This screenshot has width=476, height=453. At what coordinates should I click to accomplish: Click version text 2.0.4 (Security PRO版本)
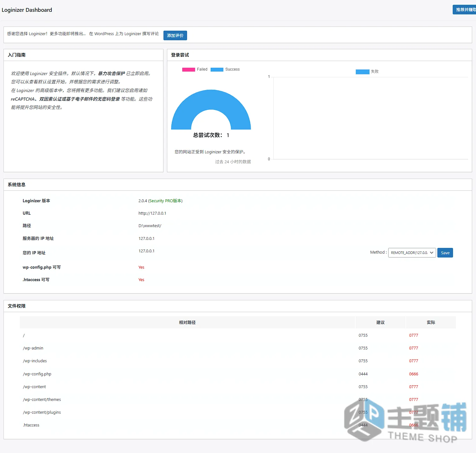pos(160,201)
